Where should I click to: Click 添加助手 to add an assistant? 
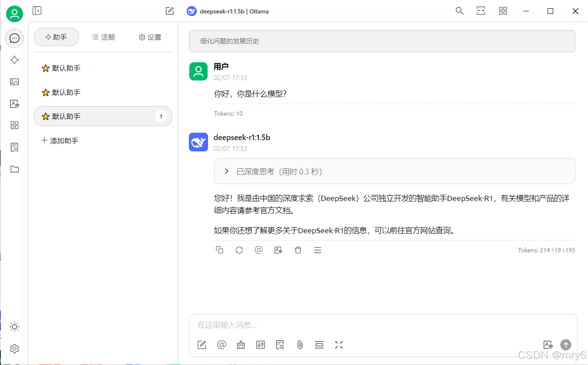pos(60,141)
